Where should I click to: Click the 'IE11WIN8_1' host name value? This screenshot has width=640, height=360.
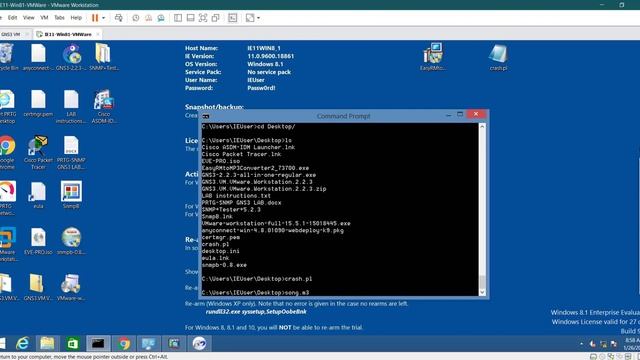point(264,48)
